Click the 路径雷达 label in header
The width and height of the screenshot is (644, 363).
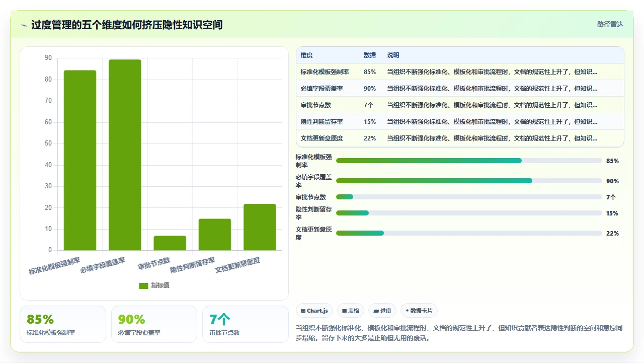[610, 24]
